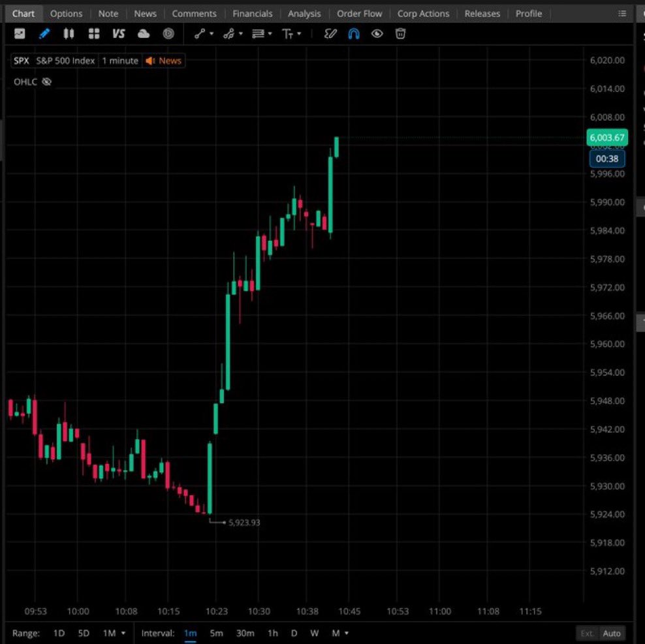The image size is (645, 644).
Task: Expand the path tool dropdown arrow
Action: pos(241,33)
